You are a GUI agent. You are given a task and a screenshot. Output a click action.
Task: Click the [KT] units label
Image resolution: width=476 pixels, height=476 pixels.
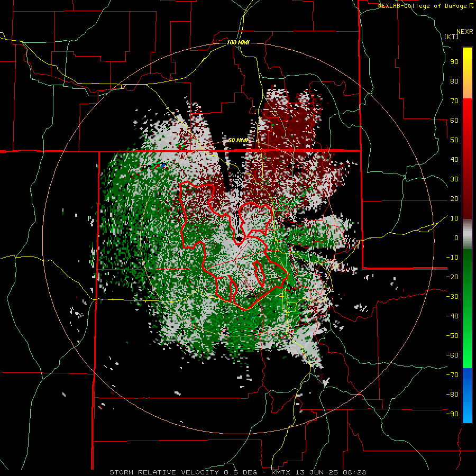[451, 36]
